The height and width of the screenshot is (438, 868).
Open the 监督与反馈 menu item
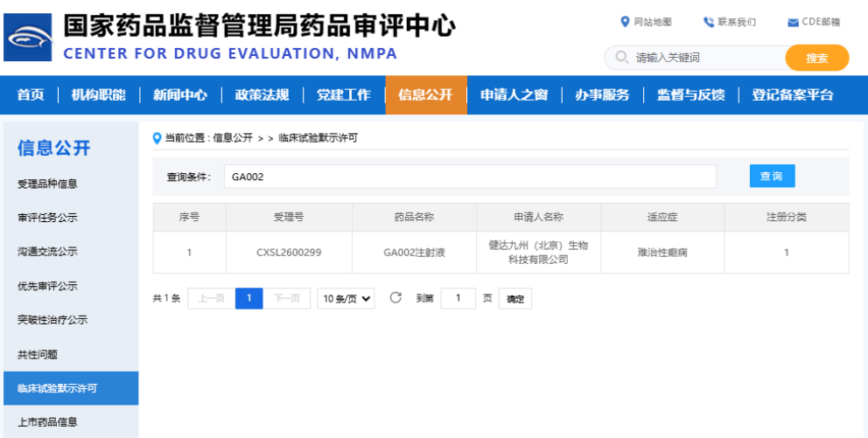(691, 95)
